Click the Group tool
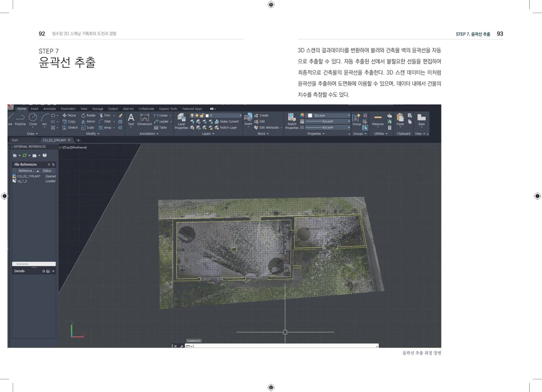Screen dimensions: 542x392 pyautogui.click(x=357, y=119)
